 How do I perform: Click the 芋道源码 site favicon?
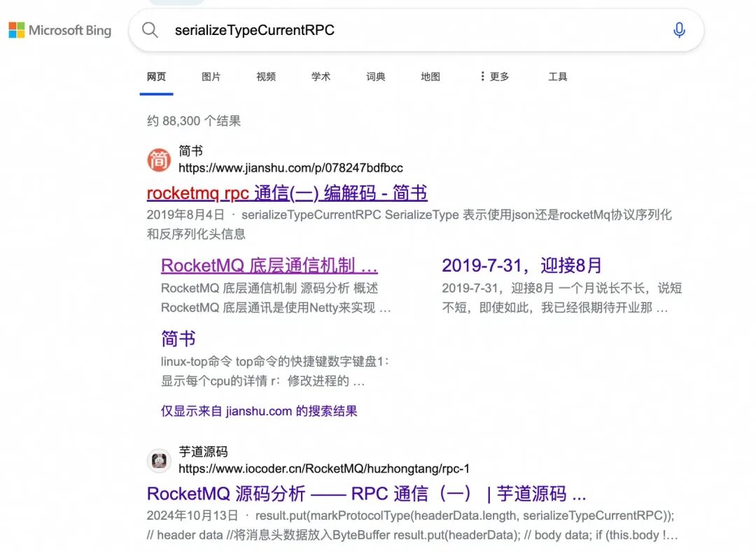pyautogui.click(x=159, y=460)
